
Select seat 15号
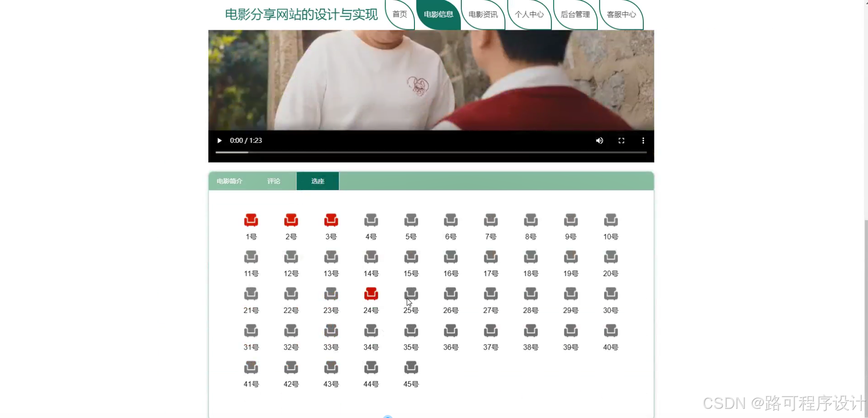[411, 257]
